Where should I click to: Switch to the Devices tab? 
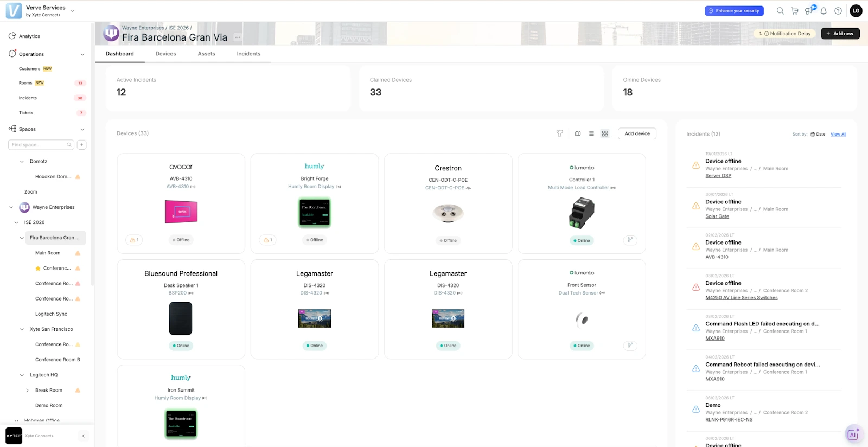tap(165, 54)
